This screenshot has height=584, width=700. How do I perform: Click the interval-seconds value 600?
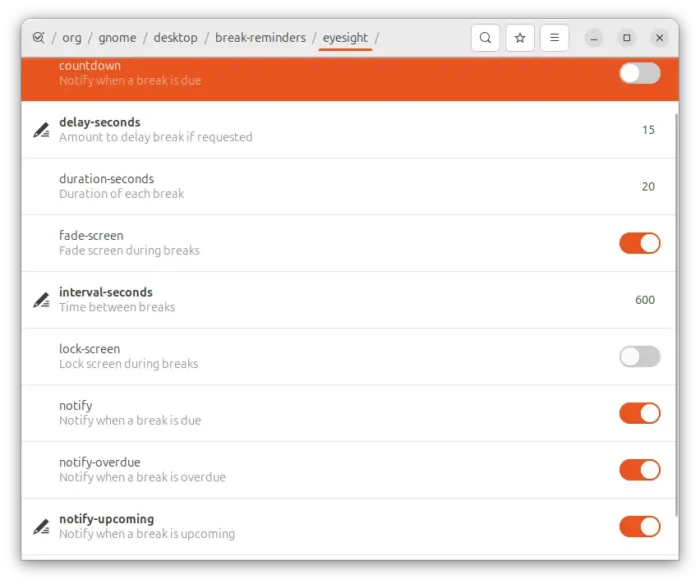click(645, 300)
